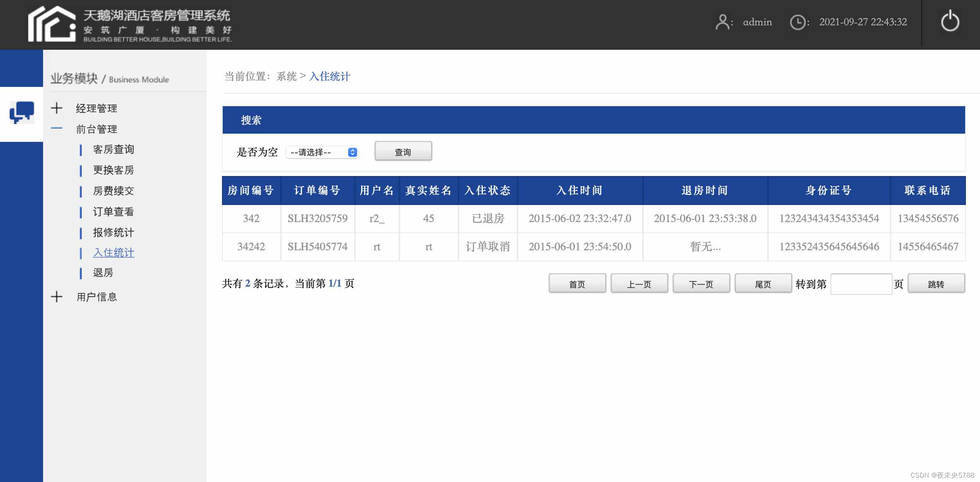Image resolution: width=980 pixels, height=482 pixels.
Task: Click the 真实姓名 column header
Action: [428, 190]
